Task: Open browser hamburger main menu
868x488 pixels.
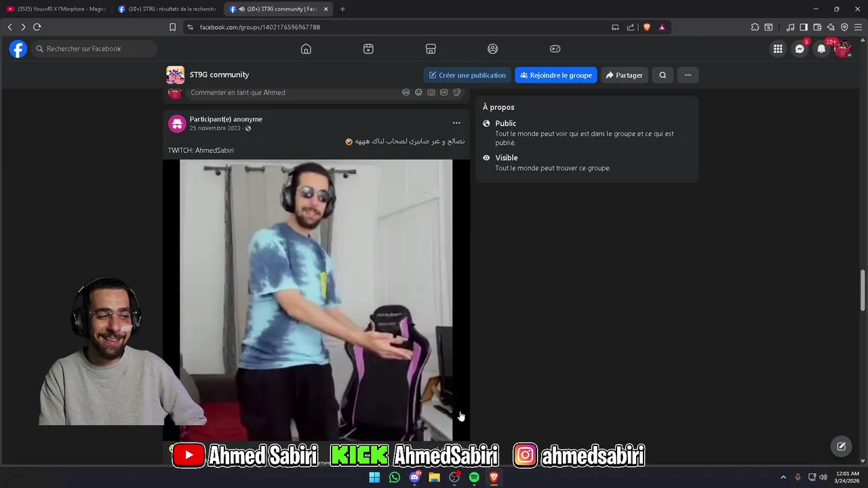Action: point(858,27)
